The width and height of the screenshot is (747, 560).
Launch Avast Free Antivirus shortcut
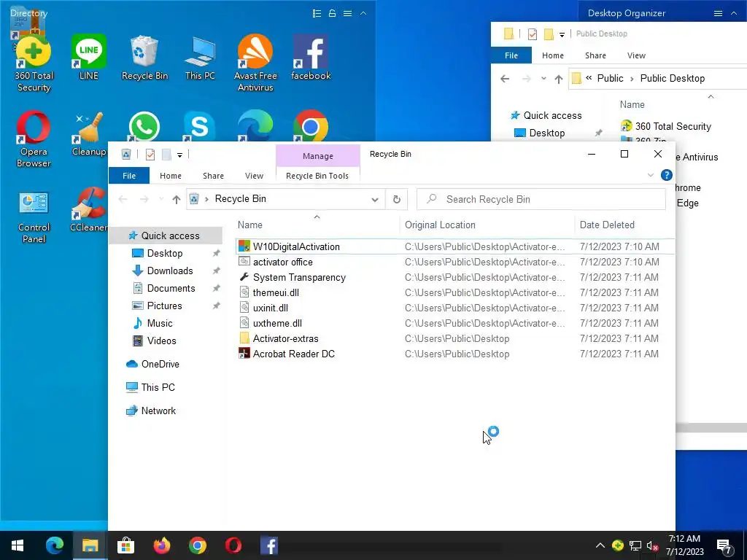(255, 62)
